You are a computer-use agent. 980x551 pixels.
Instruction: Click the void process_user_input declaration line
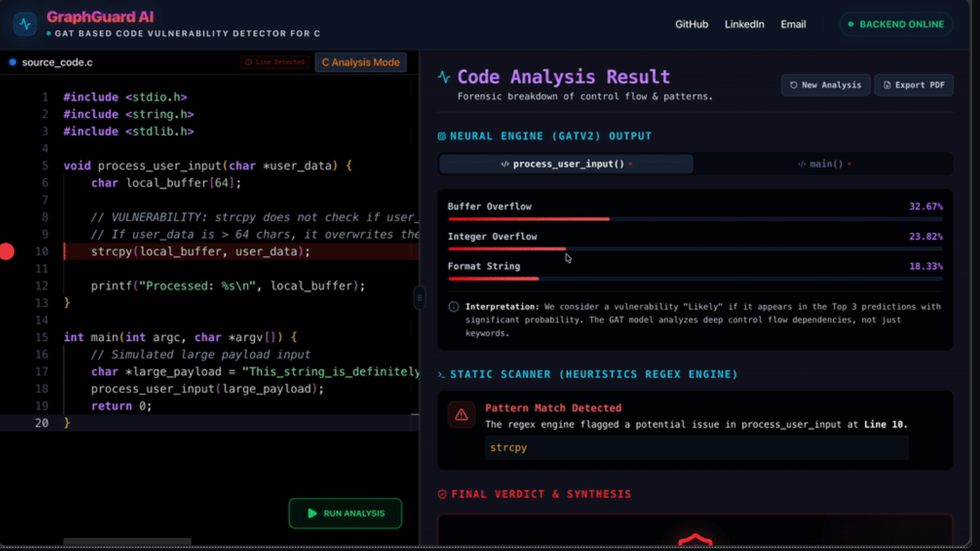click(x=207, y=165)
